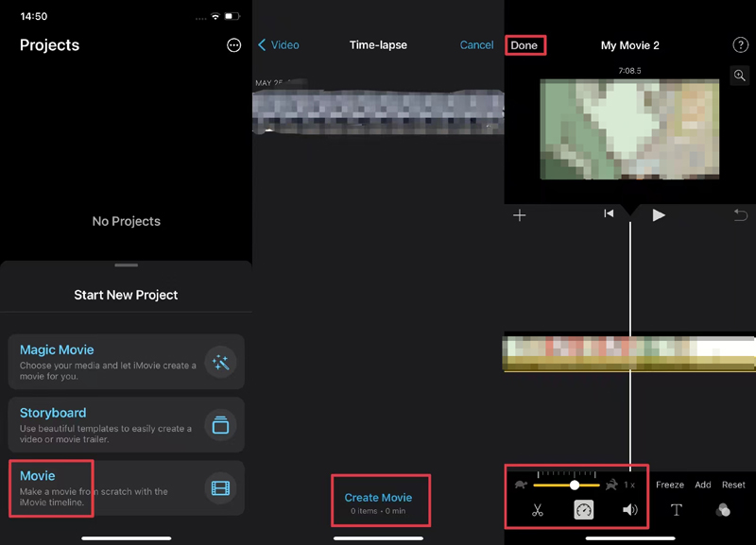Select the Titles text tool
756x545 pixels.
(x=677, y=510)
